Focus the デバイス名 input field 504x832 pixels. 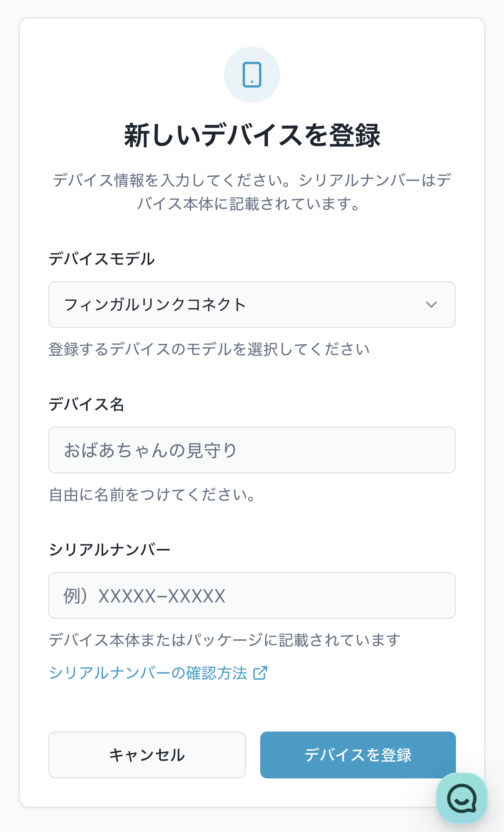tap(252, 450)
